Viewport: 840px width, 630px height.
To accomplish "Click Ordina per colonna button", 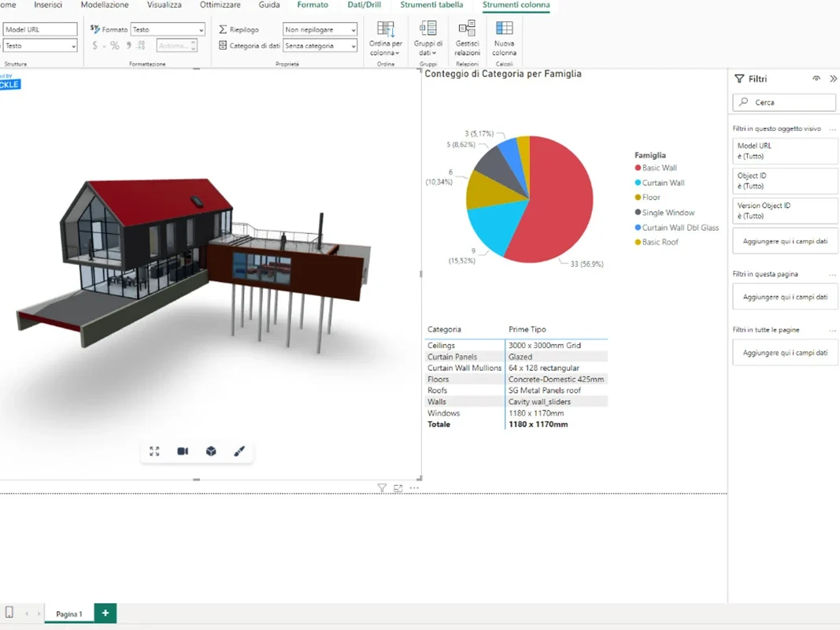I will (385, 39).
